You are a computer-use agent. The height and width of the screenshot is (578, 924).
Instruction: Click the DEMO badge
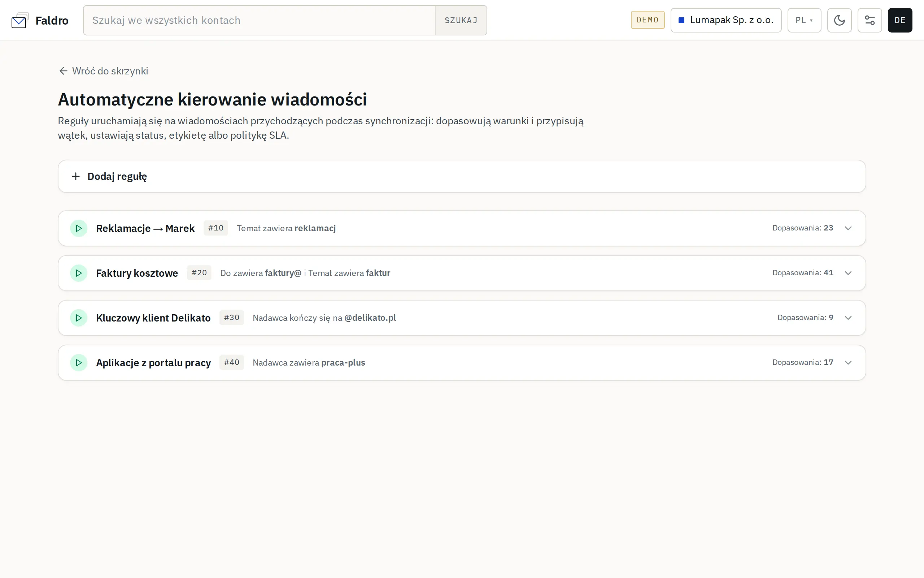point(648,20)
